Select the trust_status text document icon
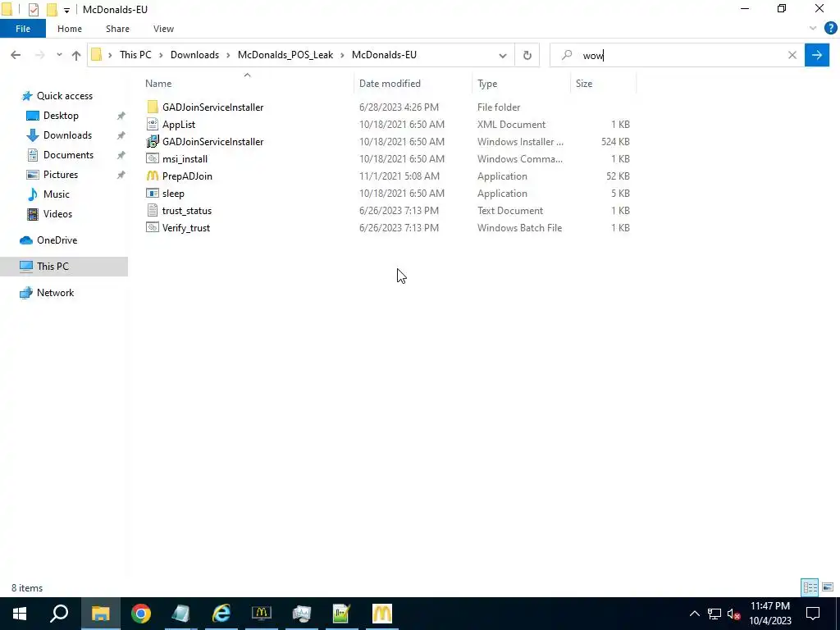The width and height of the screenshot is (840, 630). tap(153, 211)
